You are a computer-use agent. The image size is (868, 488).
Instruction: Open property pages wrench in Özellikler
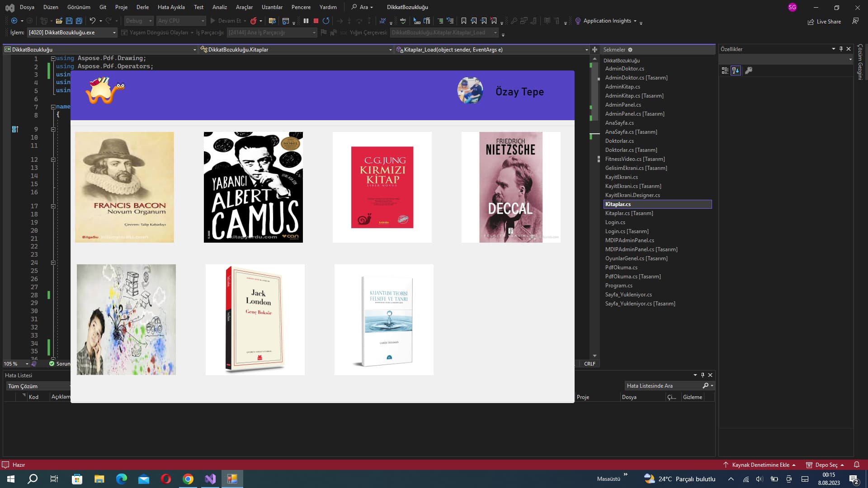(x=749, y=70)
